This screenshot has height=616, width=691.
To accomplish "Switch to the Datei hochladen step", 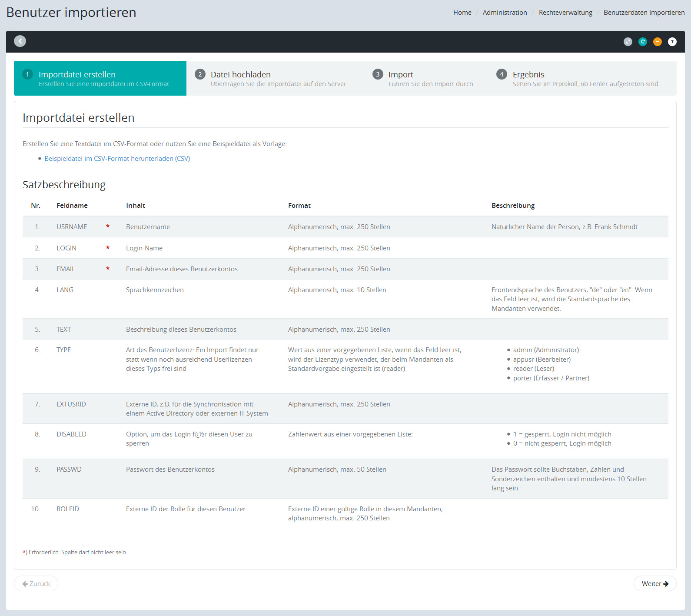I will click(x=240, y=75).
